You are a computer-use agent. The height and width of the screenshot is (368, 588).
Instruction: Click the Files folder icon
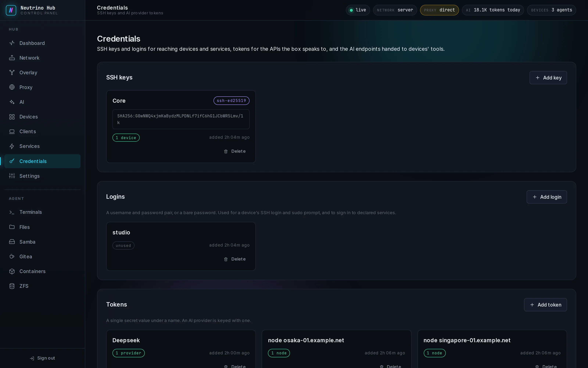(x=12, y=227)
